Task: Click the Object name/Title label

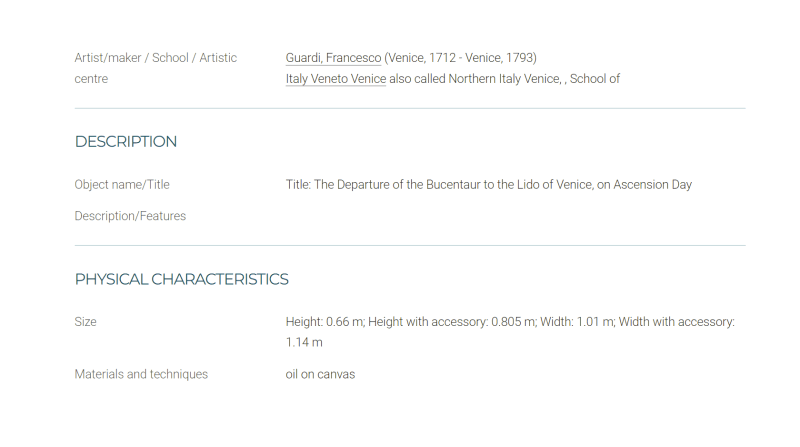Action: [122, 185]
